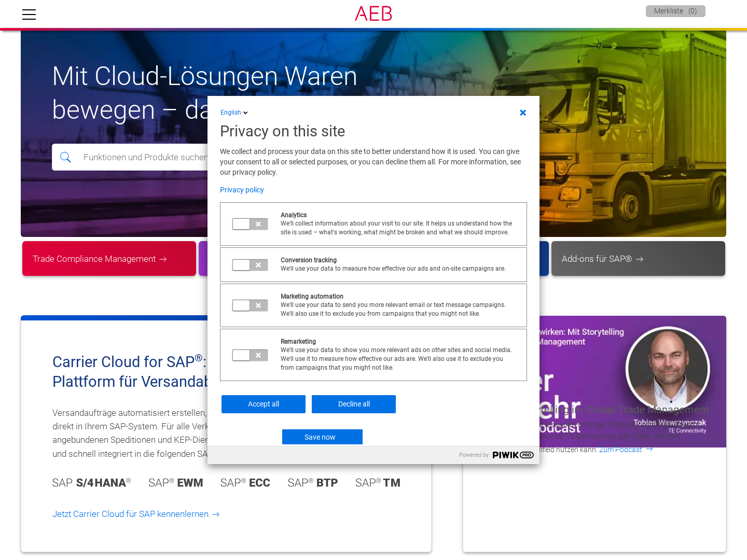Click the Accept all button
The image size is (747, 560).
(x=264, y=404)
